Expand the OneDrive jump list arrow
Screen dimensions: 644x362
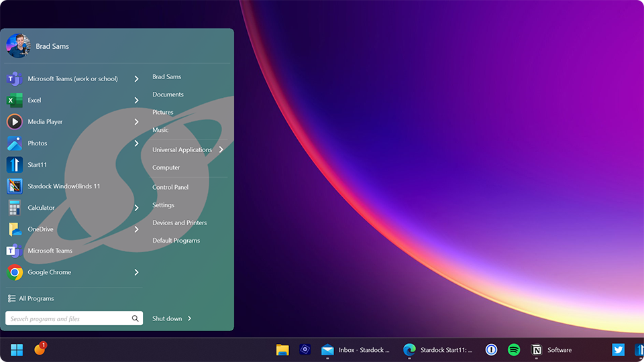136,229
